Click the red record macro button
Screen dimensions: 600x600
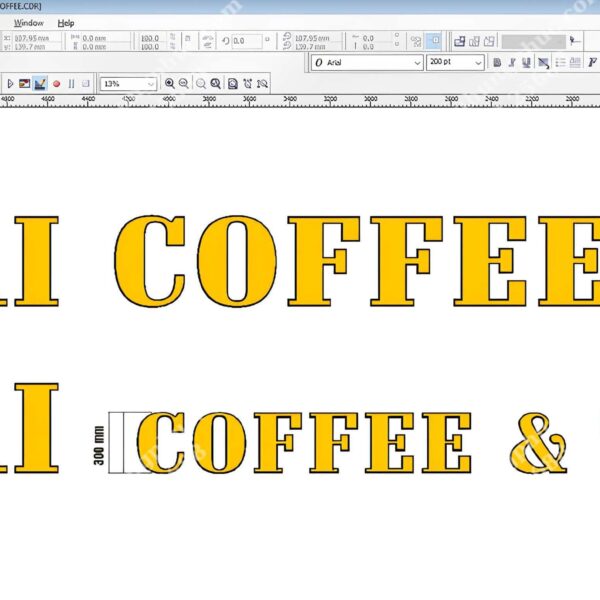coord(56,84)
